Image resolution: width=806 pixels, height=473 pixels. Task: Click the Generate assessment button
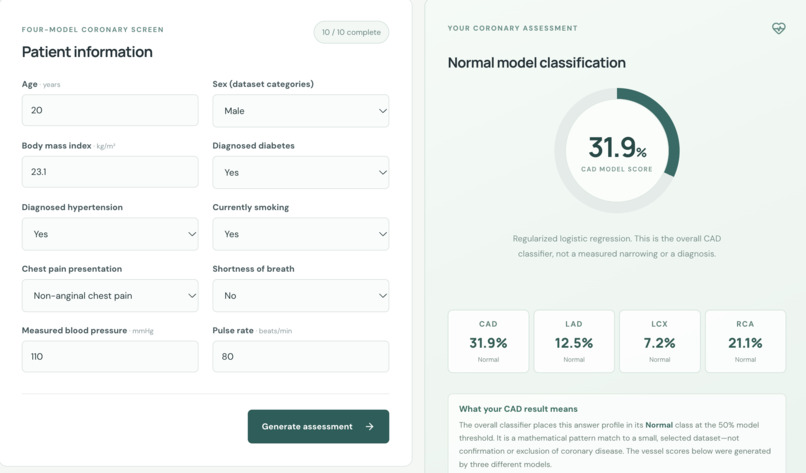318,426
